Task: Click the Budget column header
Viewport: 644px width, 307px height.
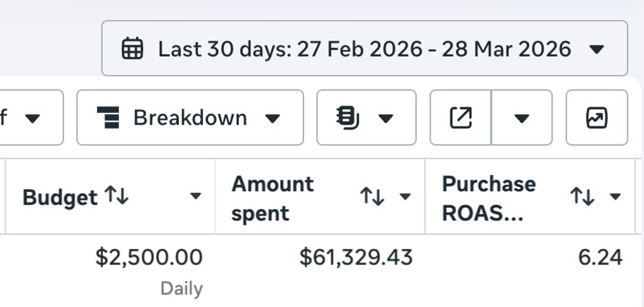Action: pos(61,198)
